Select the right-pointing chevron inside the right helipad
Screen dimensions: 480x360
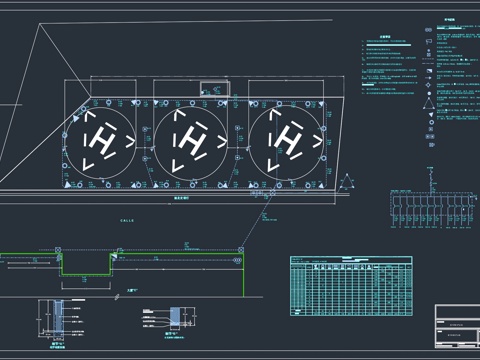click(x=317, y=142)
